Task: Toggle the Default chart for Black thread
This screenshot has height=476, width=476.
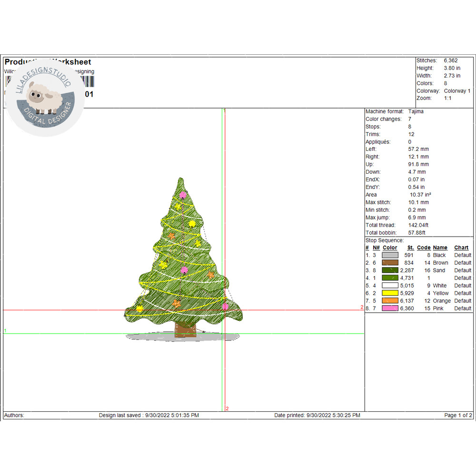Action: pos(462,255)
